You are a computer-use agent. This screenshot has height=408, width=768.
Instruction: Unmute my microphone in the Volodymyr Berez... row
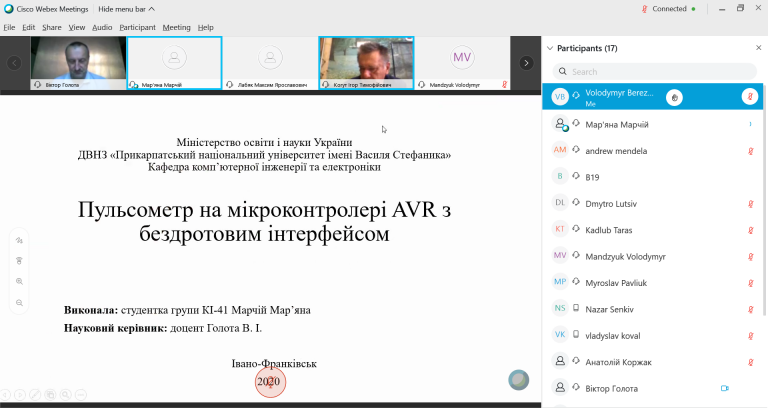(x=750, y=96)
